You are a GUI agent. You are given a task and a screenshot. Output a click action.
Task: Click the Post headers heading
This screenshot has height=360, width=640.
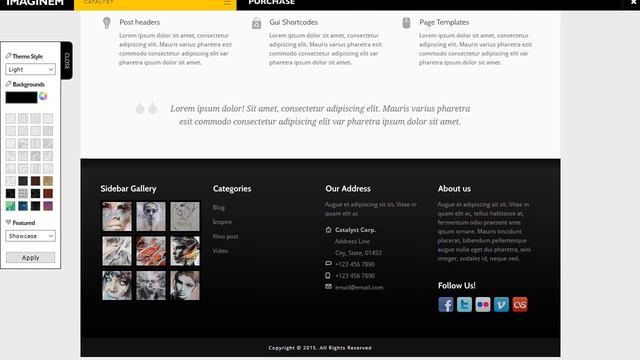pos(140,22)
